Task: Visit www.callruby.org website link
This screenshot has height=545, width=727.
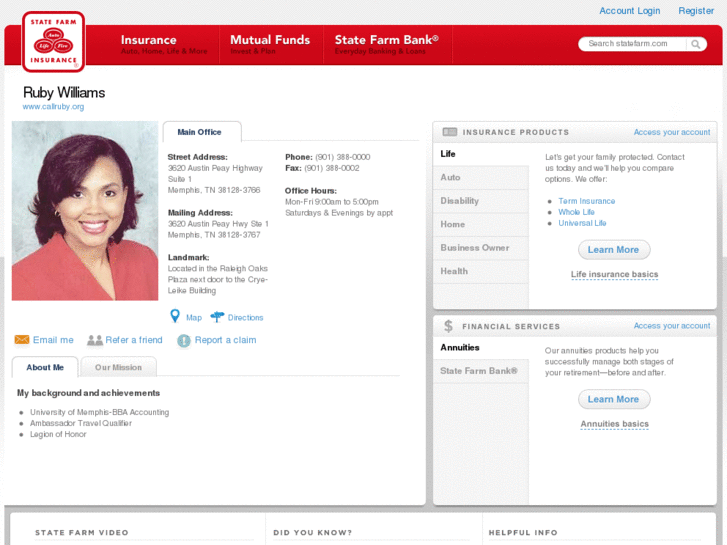Action: pyautogui.click(x=53, y=107)
